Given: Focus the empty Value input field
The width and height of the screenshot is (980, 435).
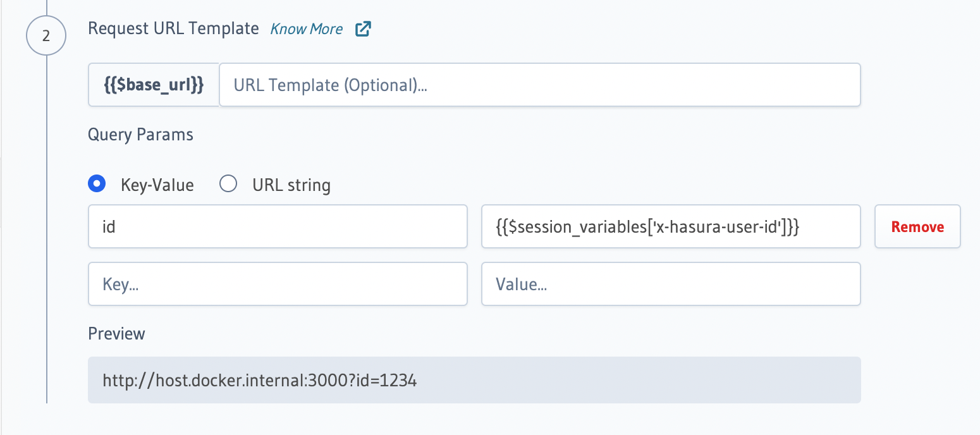Looking at the screenshot, I should (x=671, y=284).
